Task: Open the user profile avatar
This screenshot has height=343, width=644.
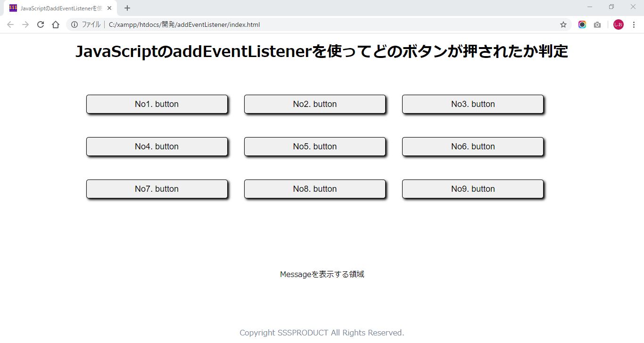Action: (x=618, y=25)
